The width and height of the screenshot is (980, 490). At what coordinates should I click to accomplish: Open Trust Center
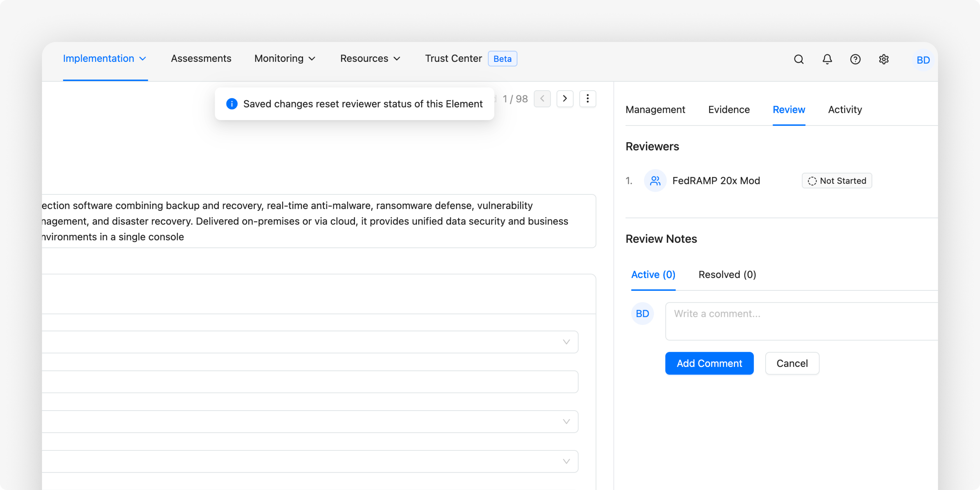point(453,59)
